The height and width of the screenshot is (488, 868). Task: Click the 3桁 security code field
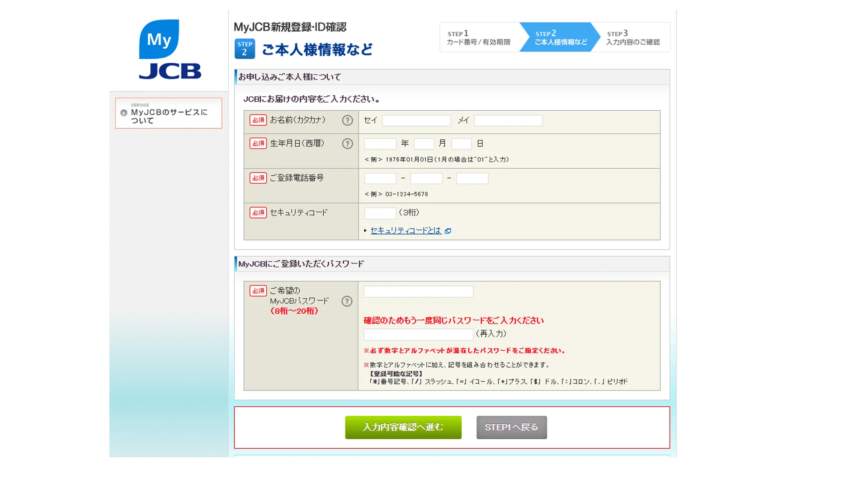380,213
